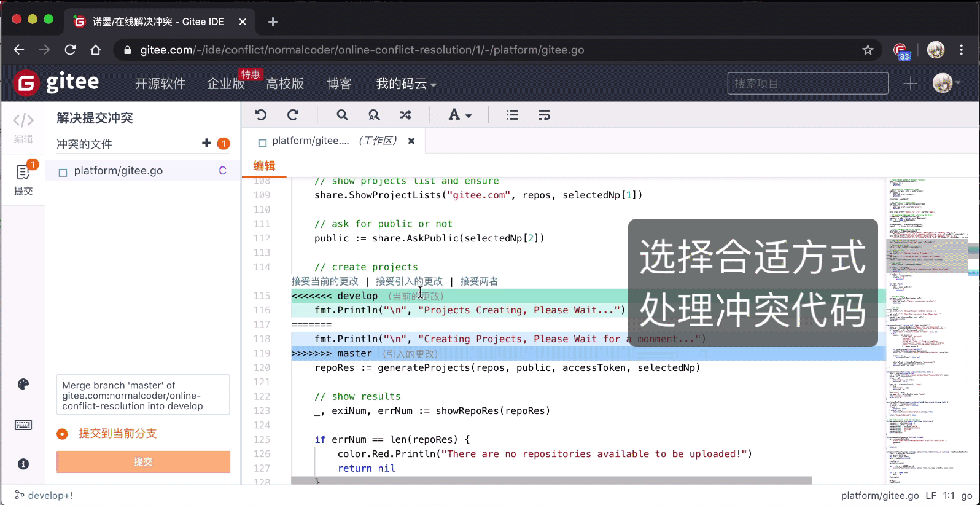Select platform/gitee.go in conflict file list

(x=143, y=171)
